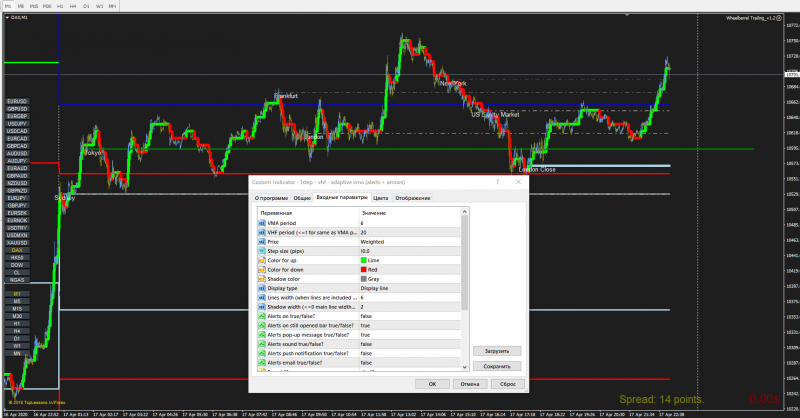Toggle Alerts pop-up message value true
Viewport: 800px width, 418px height.
click(x=366, y=334)
